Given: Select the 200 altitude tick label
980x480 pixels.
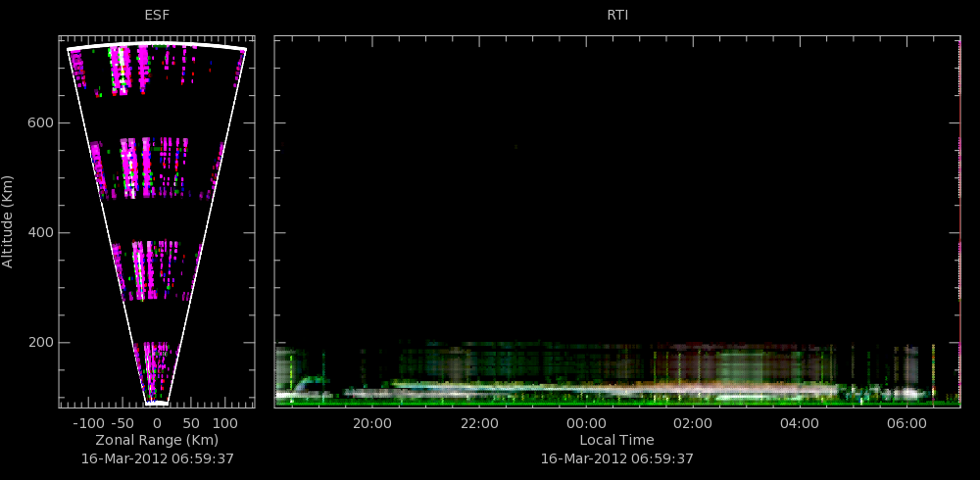Looking at the screenshot, I should click(x=39, y=343).
